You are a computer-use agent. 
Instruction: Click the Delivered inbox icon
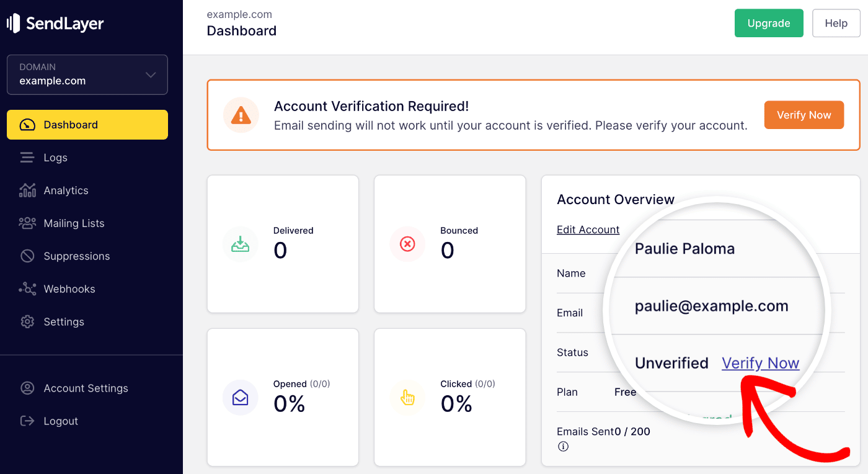click(241, 243)
